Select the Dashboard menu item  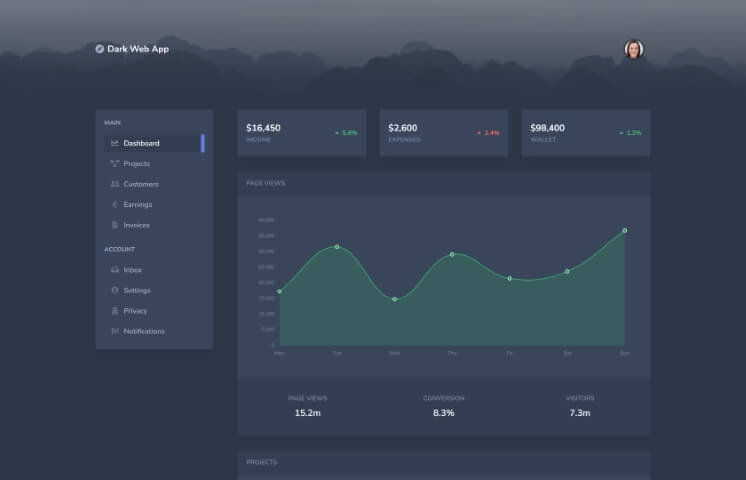[155, 143]
